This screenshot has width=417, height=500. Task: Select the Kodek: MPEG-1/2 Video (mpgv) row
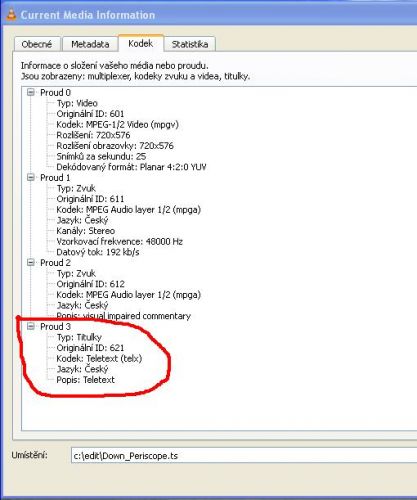[118, 124]
